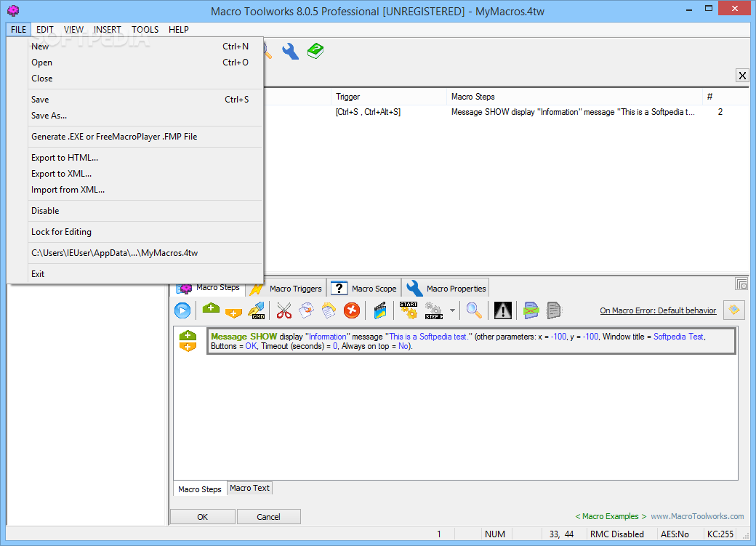
Task: Click the red delete step icon
Action: pyautogui.click(x=352, y=310)
